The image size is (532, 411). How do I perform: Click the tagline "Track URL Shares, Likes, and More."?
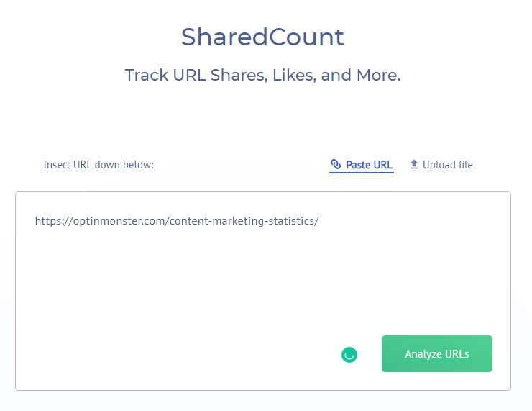coord(262,75)
